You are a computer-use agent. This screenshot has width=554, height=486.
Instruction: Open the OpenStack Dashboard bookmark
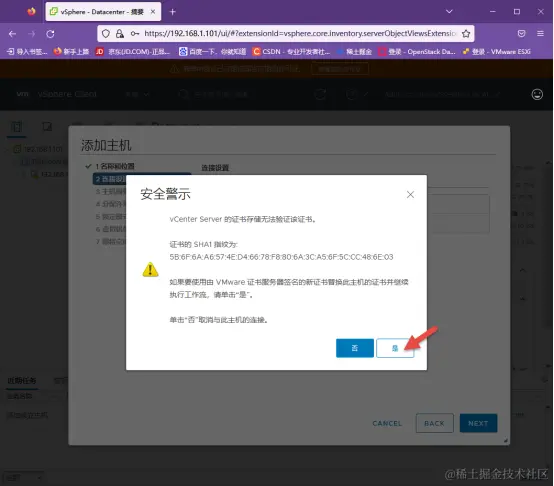(417, 52)
